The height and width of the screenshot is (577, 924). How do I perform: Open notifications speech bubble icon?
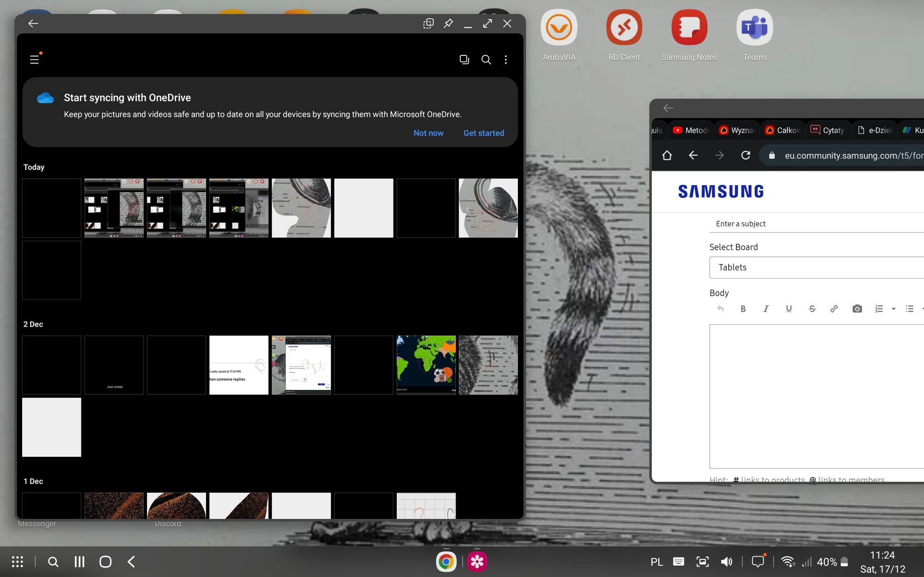758,561
